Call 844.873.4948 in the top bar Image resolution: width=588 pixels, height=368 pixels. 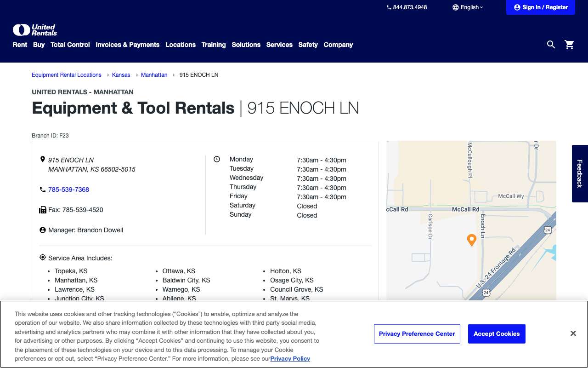pyautogui.click(x=410, y=7)
